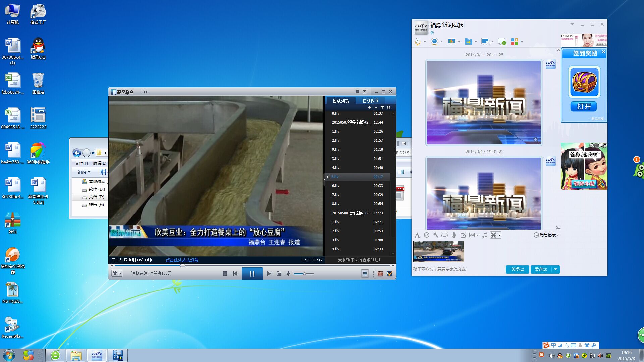Click 打开 button in 签到奖励 panel
644x362 pixels.
584,107
